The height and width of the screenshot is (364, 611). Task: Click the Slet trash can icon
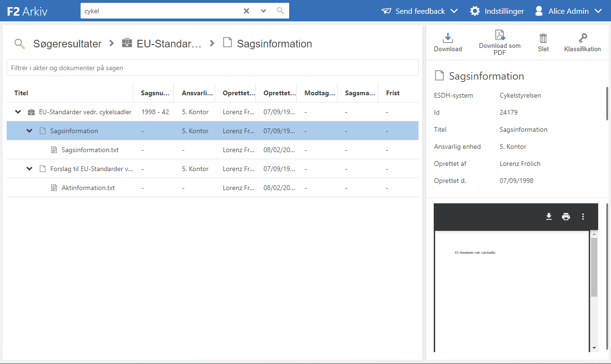point(543,38)
